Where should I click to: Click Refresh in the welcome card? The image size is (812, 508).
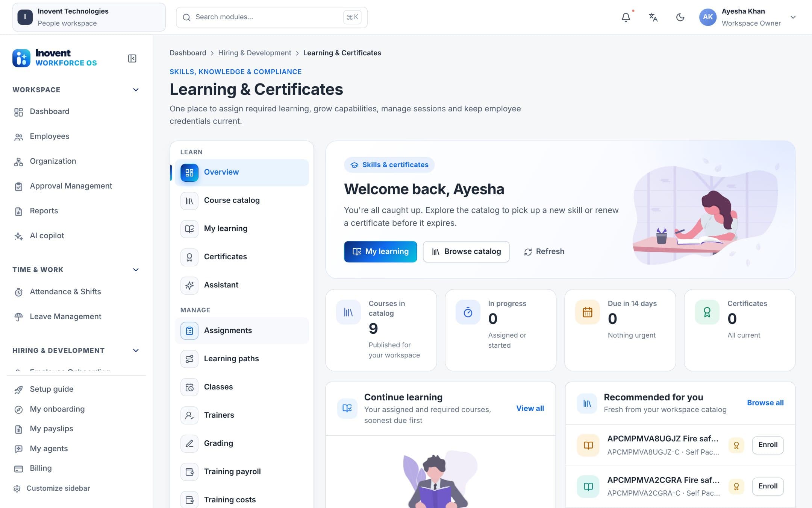(x=544, y=251)
